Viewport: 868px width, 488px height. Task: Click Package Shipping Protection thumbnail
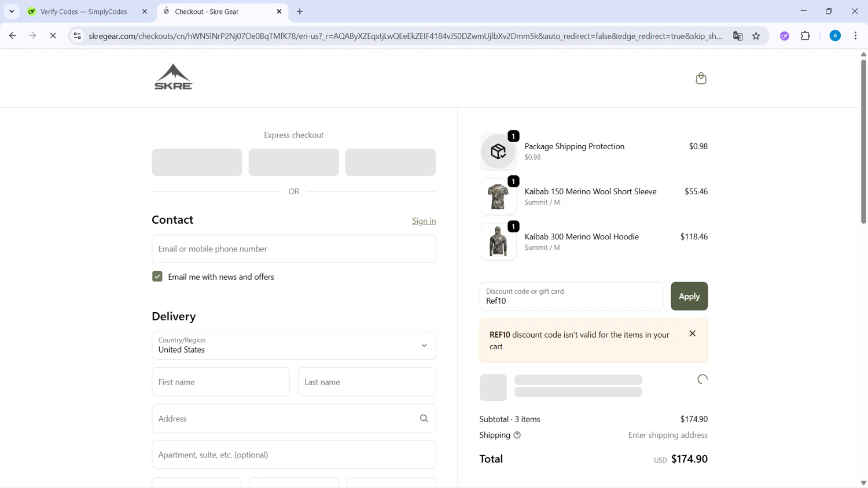pyautogui.click(x=498, y=151)
